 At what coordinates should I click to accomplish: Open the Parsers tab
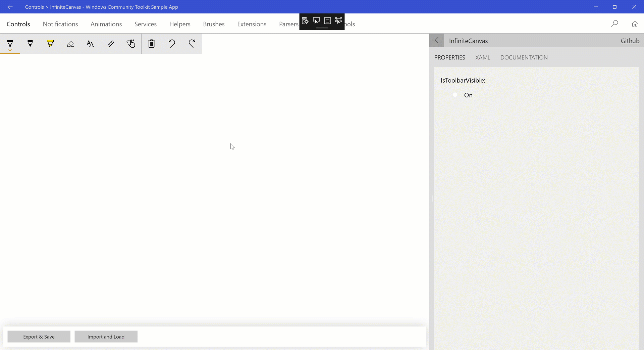coord(289,24)
